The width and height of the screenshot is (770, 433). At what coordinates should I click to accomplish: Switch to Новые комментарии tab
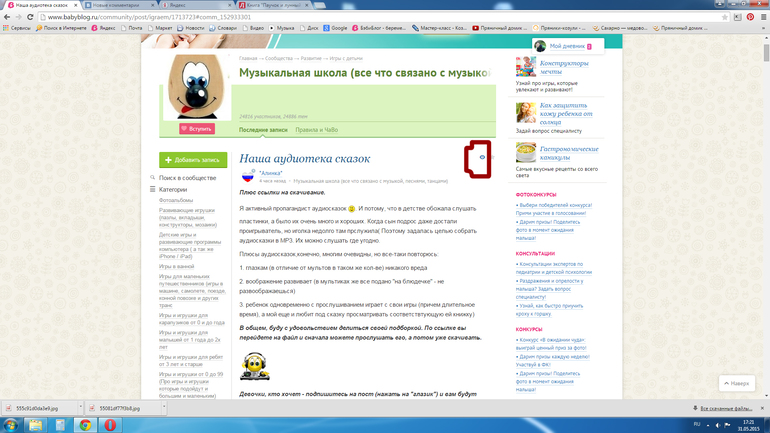[x=118, y=5]
